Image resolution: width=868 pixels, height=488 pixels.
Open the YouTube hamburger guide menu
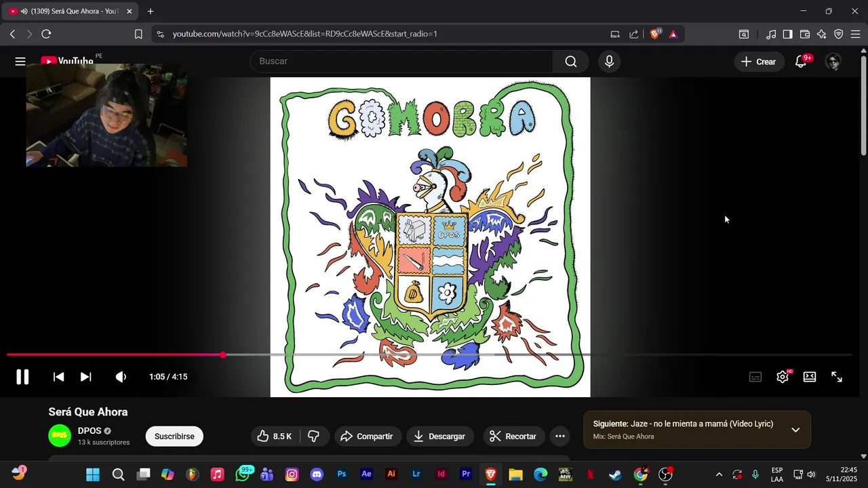coord(20,62)
